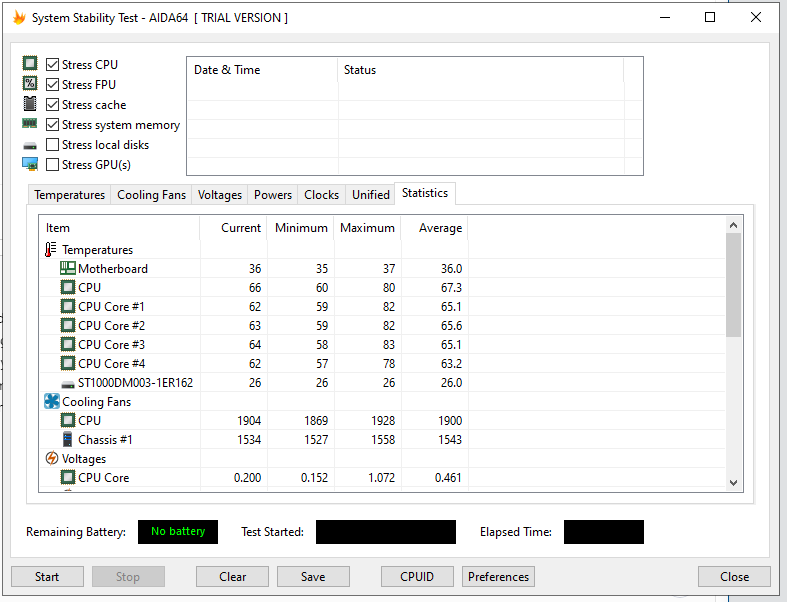Click the CPU Core #1 chip icon
This screenshot has width=787, height=602.
point(68,306)
